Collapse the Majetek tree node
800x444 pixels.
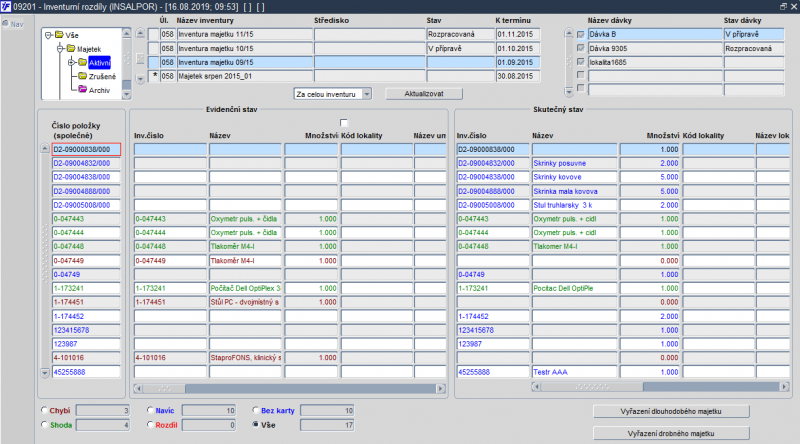click(60, 49)
